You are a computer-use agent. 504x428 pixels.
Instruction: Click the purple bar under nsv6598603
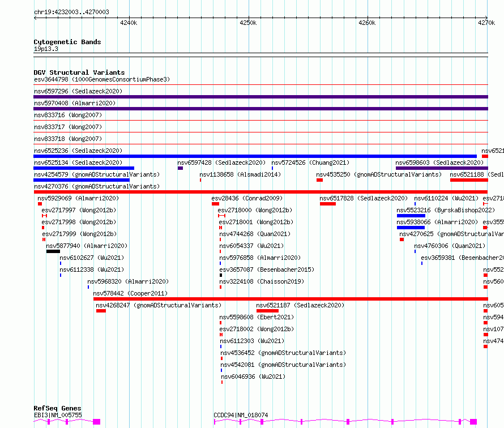coord(442,168)
